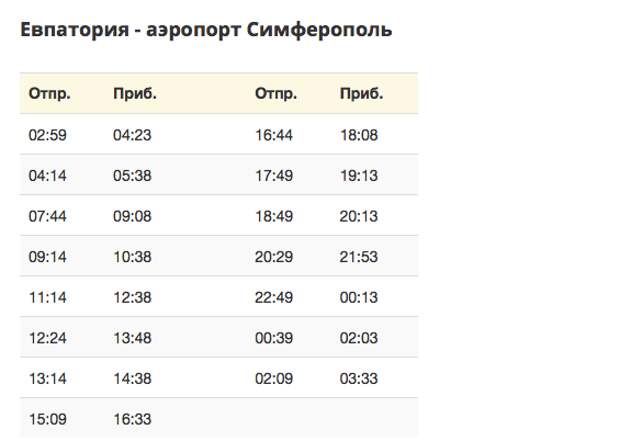Click the left 'Приб.' column header
Image resolution: width=620 pixels, height=441 pixels.
click(135, 94)
